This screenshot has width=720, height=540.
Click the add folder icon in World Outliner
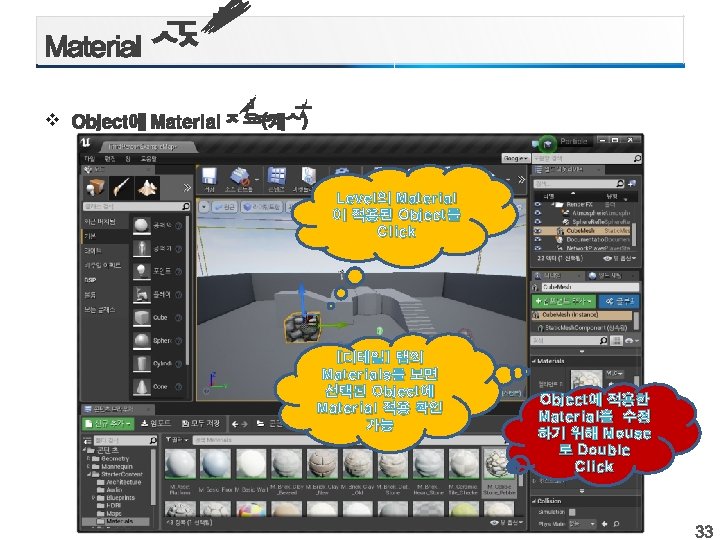pos(632,184)
